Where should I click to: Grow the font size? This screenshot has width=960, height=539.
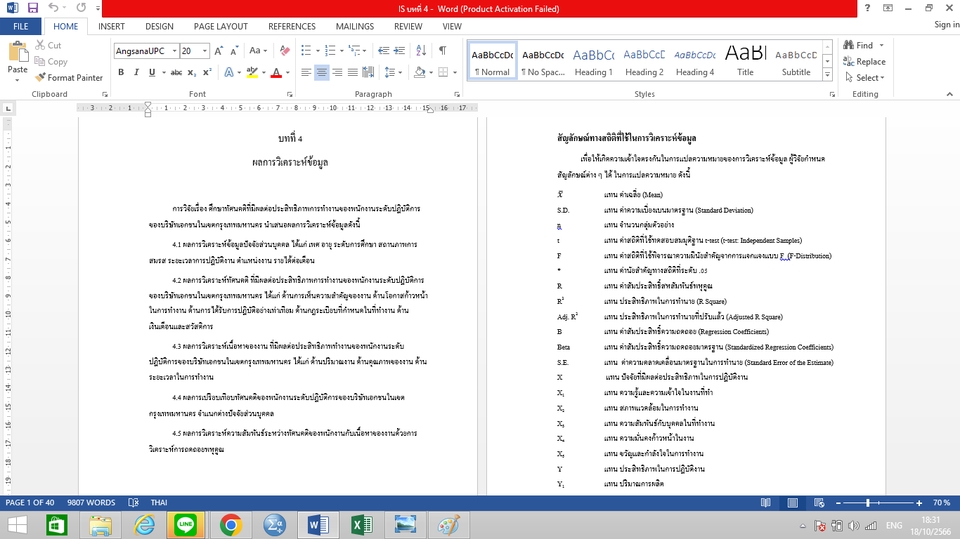tap(219, 51)
